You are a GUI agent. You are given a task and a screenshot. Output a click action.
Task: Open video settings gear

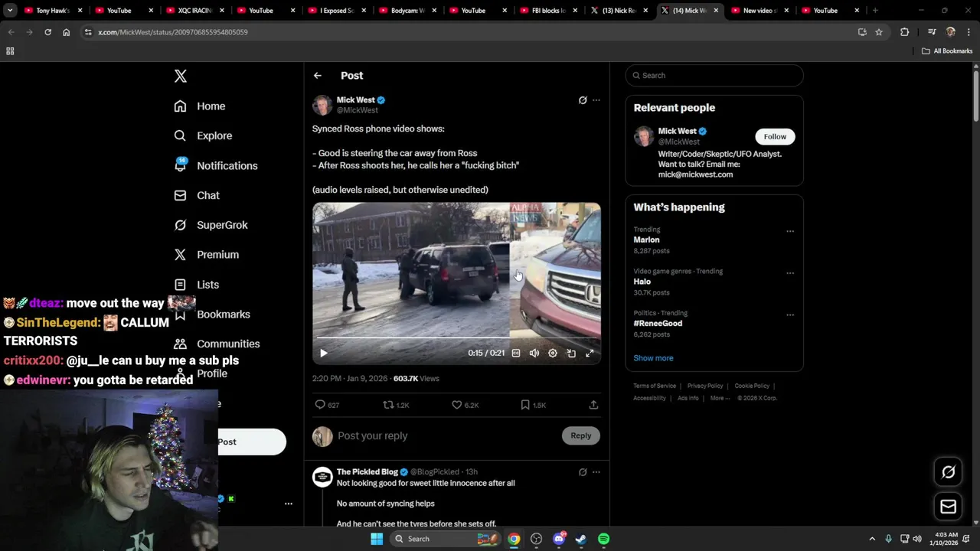pos(553,353)
